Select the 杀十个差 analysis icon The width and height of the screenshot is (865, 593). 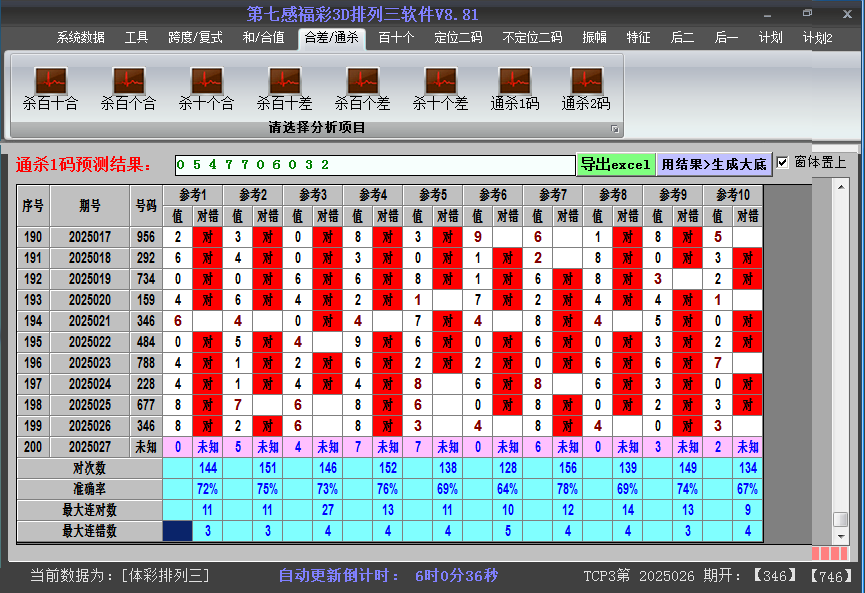click(440, 80)
